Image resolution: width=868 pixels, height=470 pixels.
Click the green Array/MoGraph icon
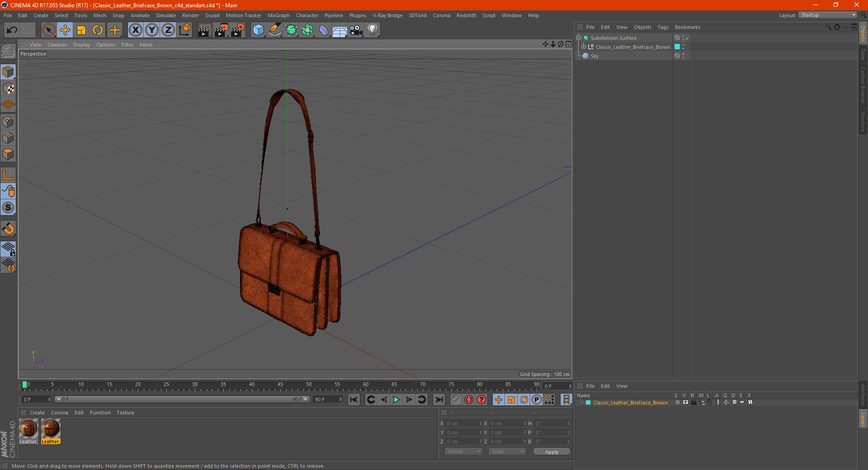click(307, 30)
